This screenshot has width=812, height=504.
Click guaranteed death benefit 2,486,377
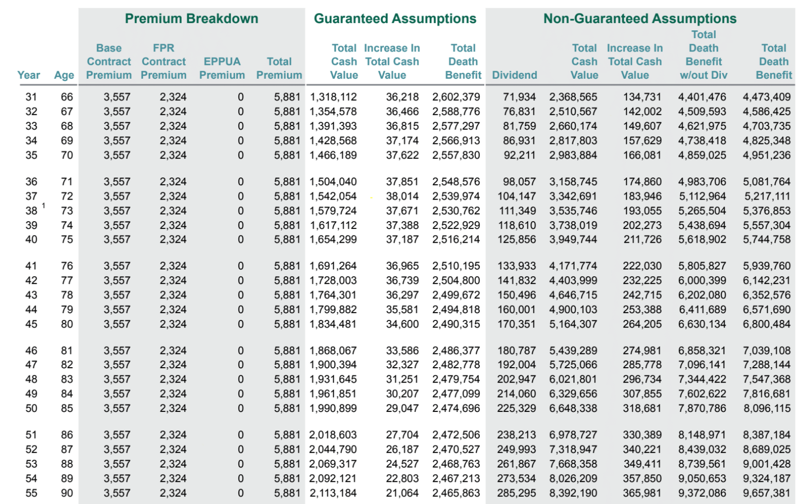pyautogui.click(x=456, y=351)
